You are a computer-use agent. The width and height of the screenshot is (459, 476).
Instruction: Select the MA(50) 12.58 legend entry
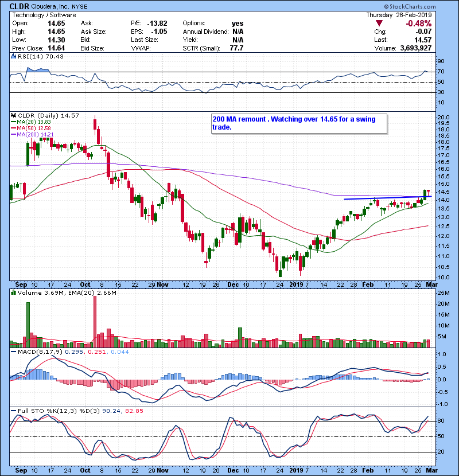(x=30, y=128)
